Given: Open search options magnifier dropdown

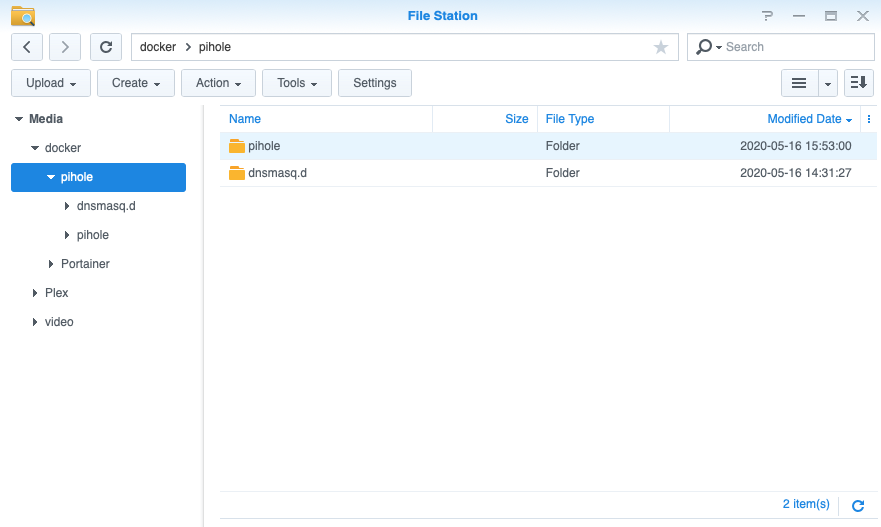Looking at the screenshot, I should [709, 47].
